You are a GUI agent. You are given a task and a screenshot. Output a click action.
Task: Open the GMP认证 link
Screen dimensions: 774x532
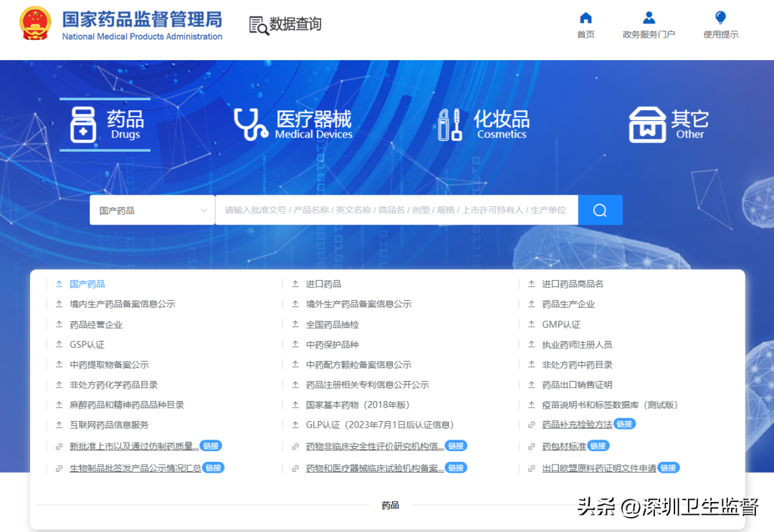[x=561, y=324]
